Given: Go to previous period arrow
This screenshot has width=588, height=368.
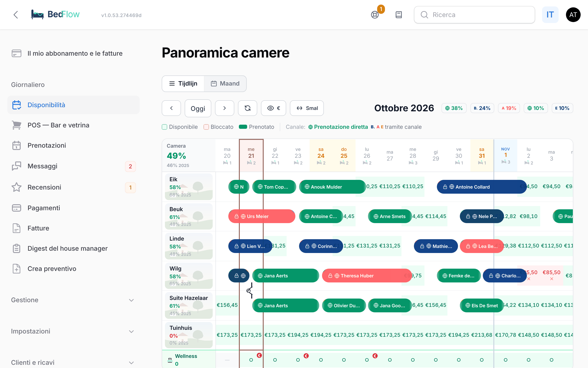Looking at the screenshot, I should pos(171,108).
